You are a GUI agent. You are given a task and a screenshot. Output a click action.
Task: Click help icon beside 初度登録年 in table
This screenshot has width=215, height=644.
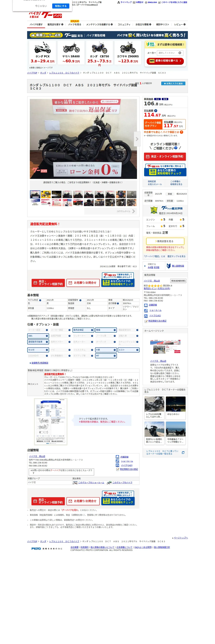click(80, 300)
